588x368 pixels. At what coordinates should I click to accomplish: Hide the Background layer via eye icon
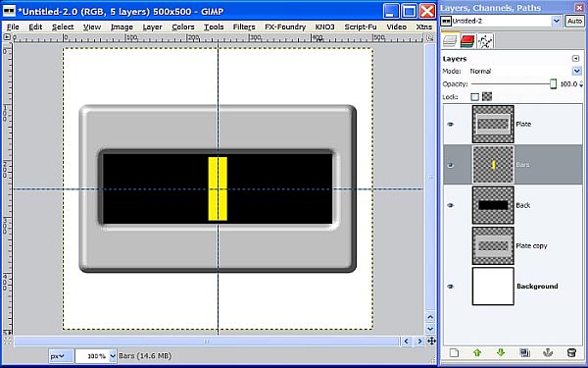[x=451, y=287]
